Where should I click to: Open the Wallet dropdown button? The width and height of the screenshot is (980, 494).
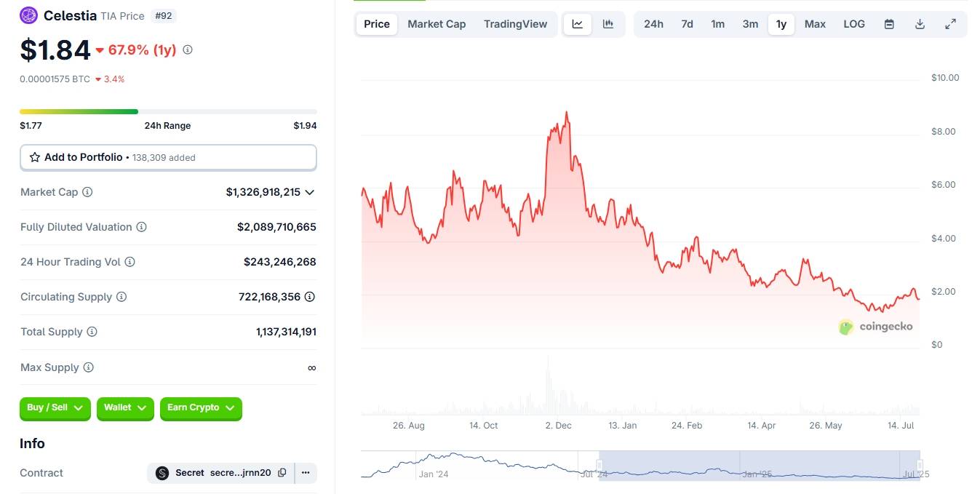click(x=125, y=408)
